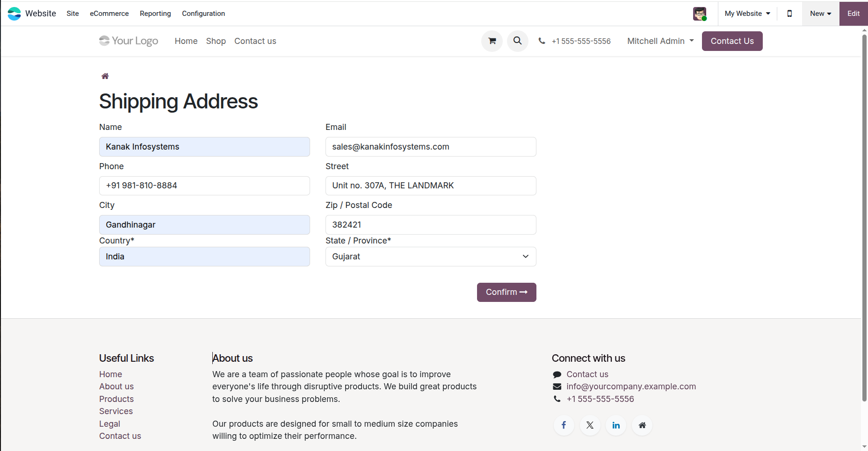The height and width of the screenshot is (451, 868).
Task: Open the Odoo Website app icon
Action: (x=14, y=14)
